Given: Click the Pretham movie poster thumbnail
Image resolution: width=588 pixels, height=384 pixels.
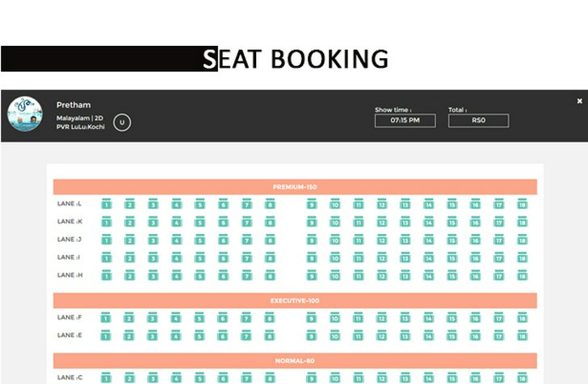Looking at the screenshot, I should click(25, 114).
